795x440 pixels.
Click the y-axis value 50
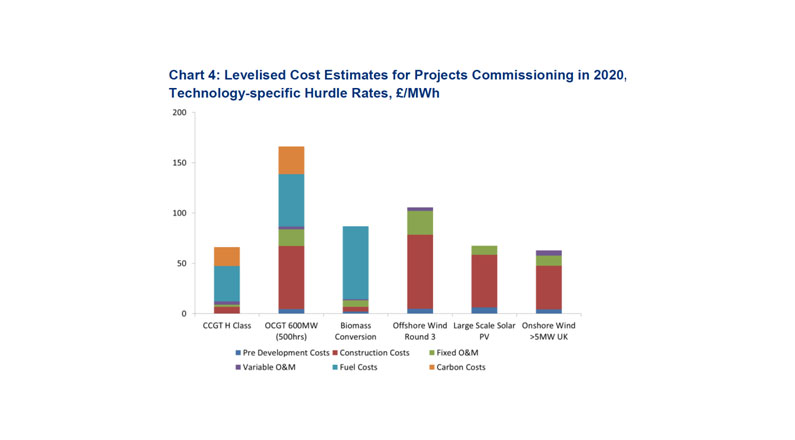(x=182, y=264)
